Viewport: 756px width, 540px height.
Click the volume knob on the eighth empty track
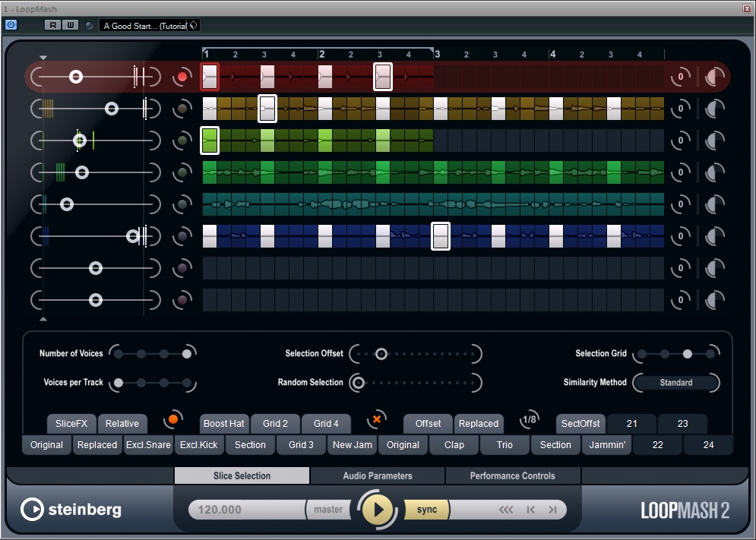pyautogui.click(x=714, y=300)
